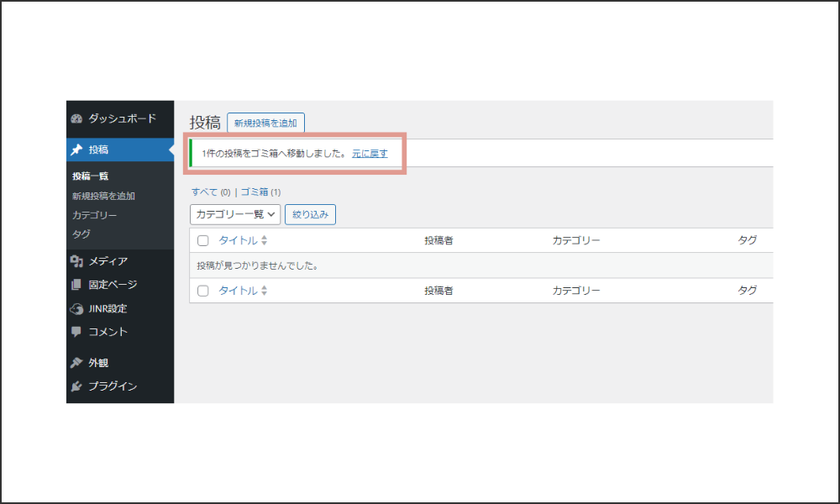840x504 pixels.
Task: Click the 固定ページ pages icon
Action: tap(76, 285)
